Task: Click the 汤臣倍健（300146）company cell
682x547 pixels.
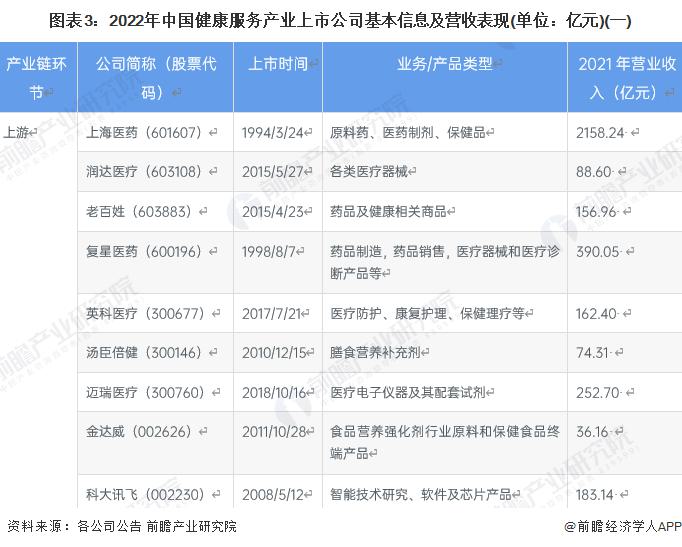Action: pyautogui.click(x=146, y=352)
